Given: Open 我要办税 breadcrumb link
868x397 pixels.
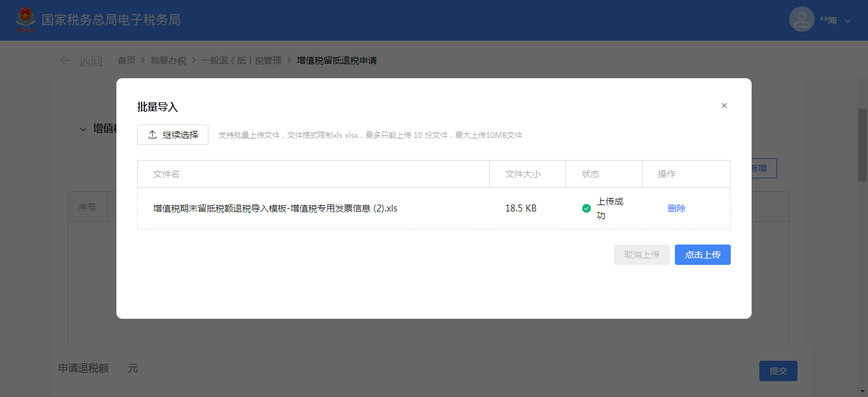Looking at the screenshot, I should (168, 61).
